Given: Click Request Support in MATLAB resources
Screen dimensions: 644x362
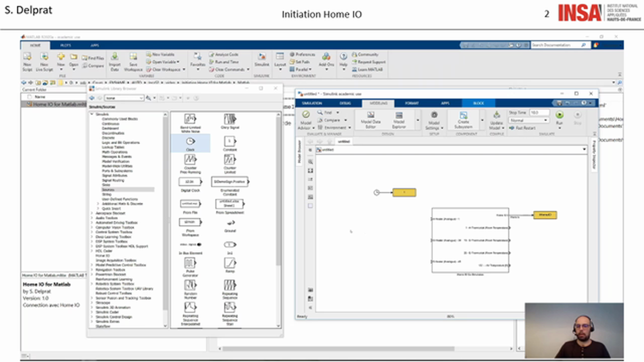Looking at the screenshot, I should pos(369,62).
